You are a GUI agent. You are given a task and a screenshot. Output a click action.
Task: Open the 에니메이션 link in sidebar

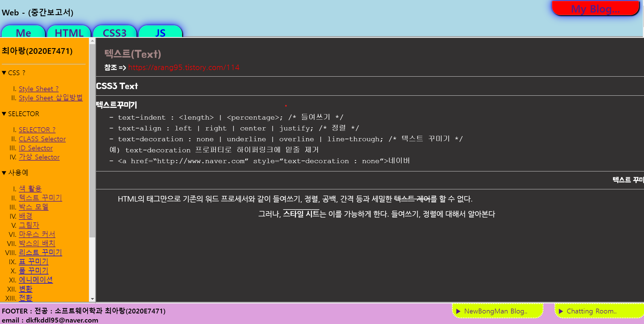(x=36, y=280)
